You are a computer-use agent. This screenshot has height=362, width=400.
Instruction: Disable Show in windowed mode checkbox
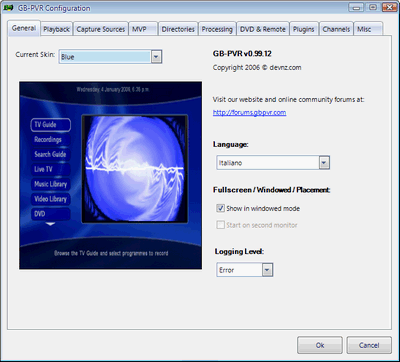220,208
